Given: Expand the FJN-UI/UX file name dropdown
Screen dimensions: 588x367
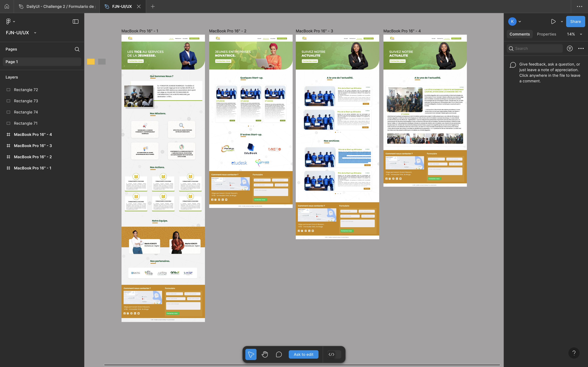Looking at the screenshot, I should 35,33.
